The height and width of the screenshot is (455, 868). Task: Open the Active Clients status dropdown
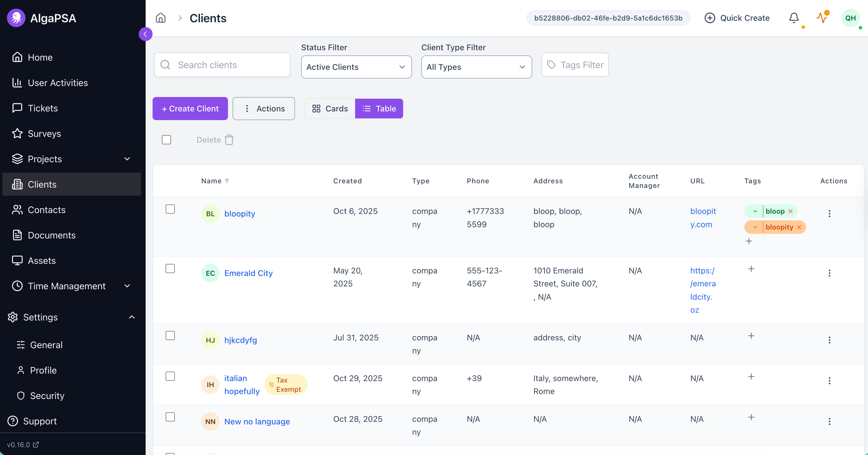coord(356,67)
